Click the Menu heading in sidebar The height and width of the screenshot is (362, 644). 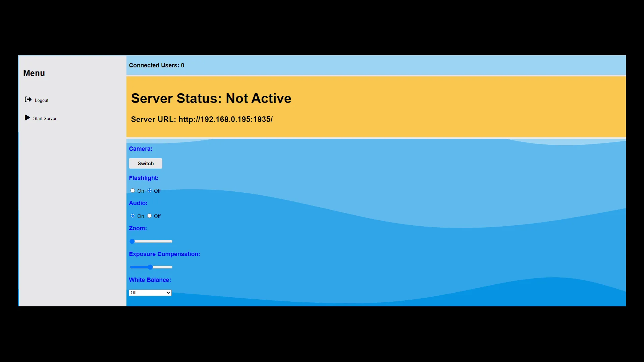click(34, 73)
